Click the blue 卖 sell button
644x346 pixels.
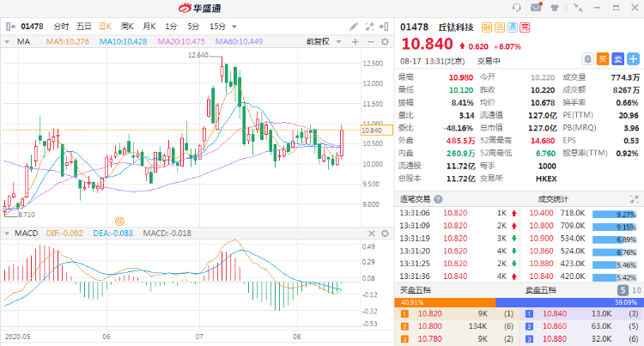618,59
